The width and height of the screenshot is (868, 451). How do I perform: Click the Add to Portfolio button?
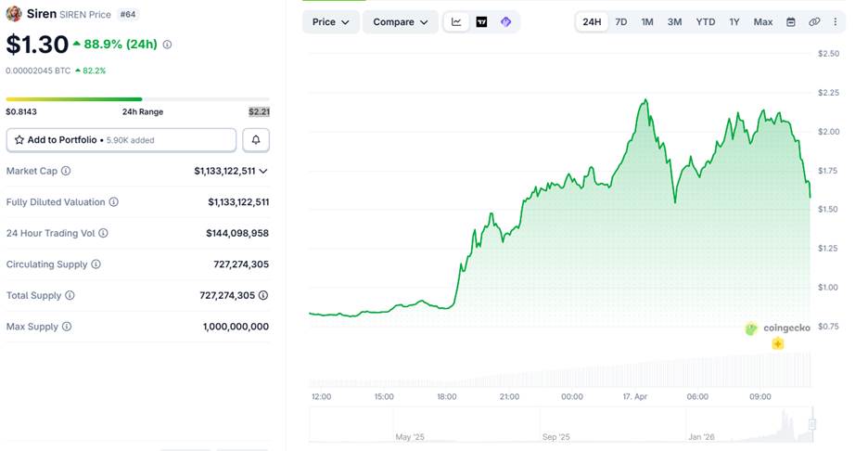[x=121, y=140]
